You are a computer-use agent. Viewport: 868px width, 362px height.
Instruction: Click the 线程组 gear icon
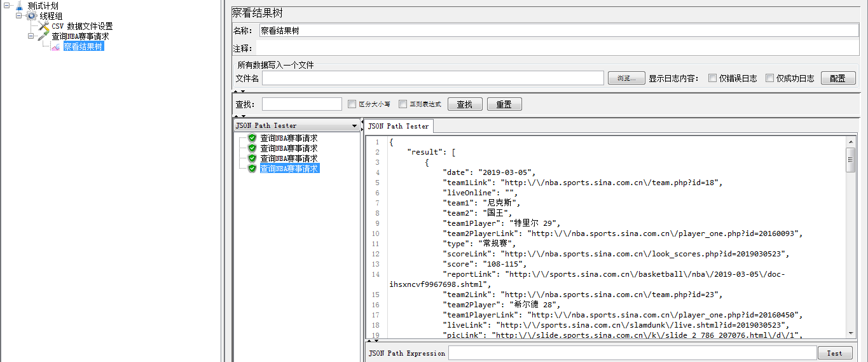tap(31, 16)
